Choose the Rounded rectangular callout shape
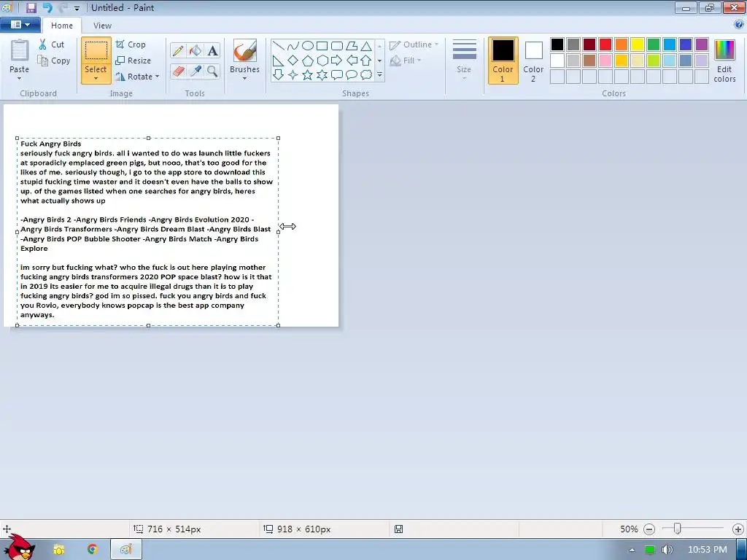 click(x=337, y=75)
